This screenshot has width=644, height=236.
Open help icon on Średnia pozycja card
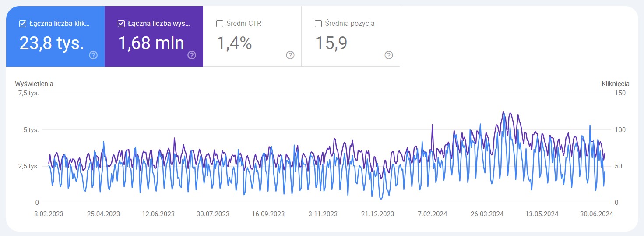coord(389,55)
